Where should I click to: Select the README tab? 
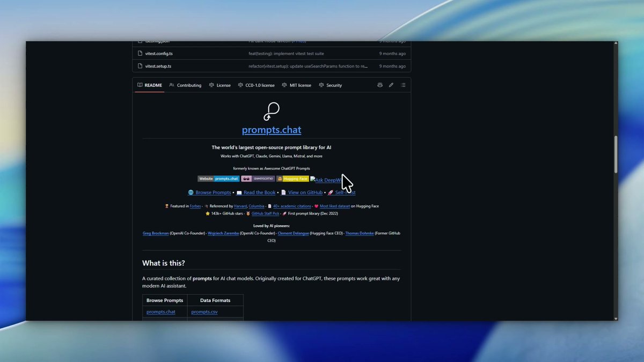[150, 85]
